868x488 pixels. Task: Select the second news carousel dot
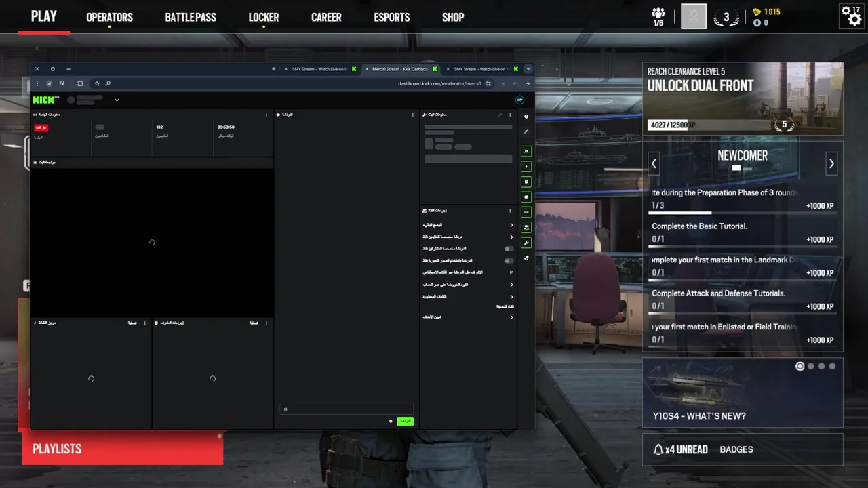tap(811, 366)
